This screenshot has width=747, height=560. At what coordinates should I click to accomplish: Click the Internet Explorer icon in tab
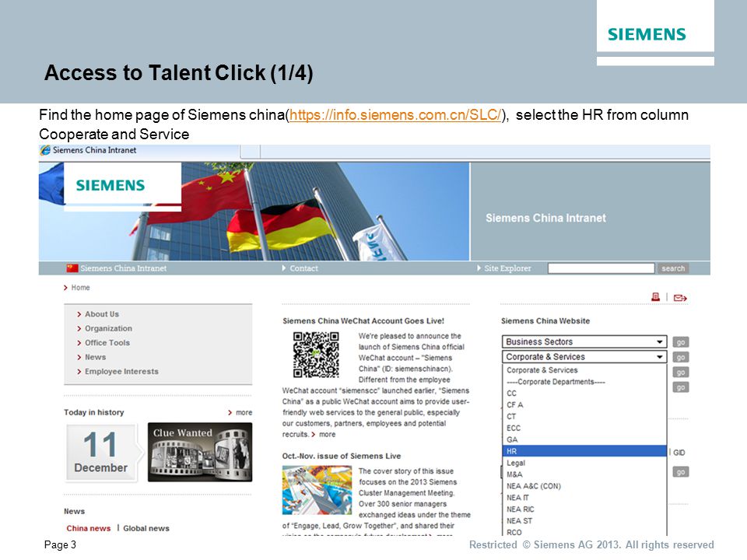[45, 150]
